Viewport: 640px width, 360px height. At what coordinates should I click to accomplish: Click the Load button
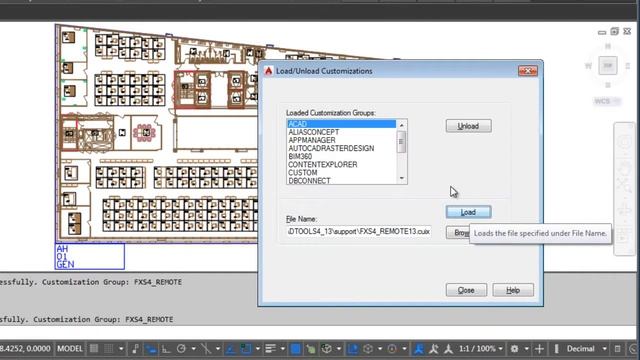(x=469, y=212)
